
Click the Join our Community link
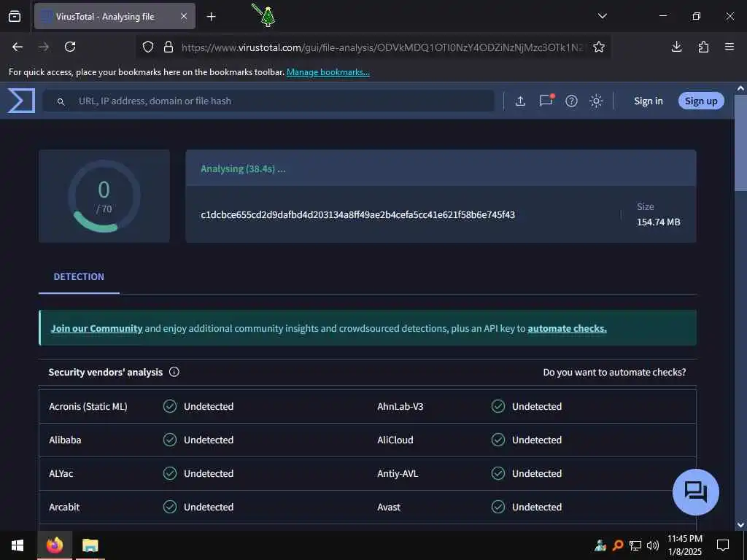pyautogui.click(x=97, y=329)
